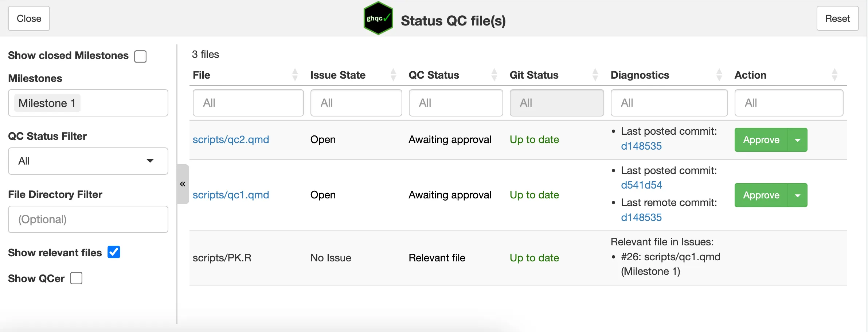Image resolution: width=868 pixels, height=332 pixels.
Task: Open commit d541d54 link
Action: (x=641, y=185)
